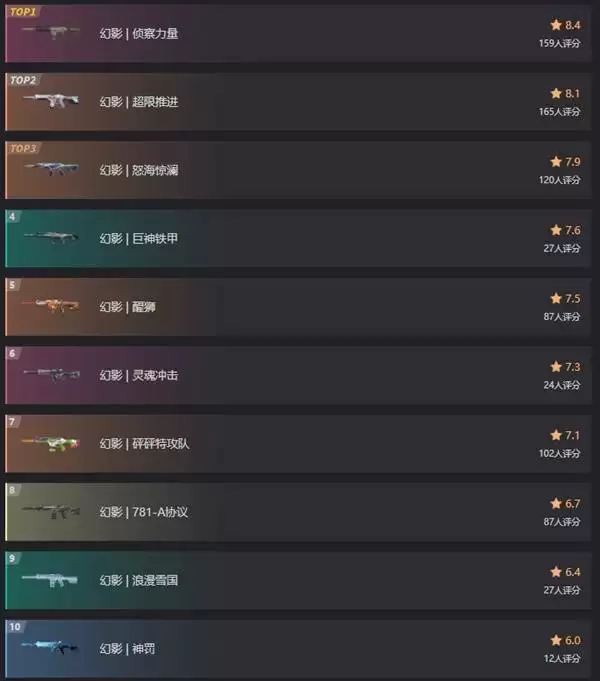The width and height of the screenshot is (600, 681).
Task: Open the 幻影 | 侦察力量 title link
Action: [x=139, y=33]
